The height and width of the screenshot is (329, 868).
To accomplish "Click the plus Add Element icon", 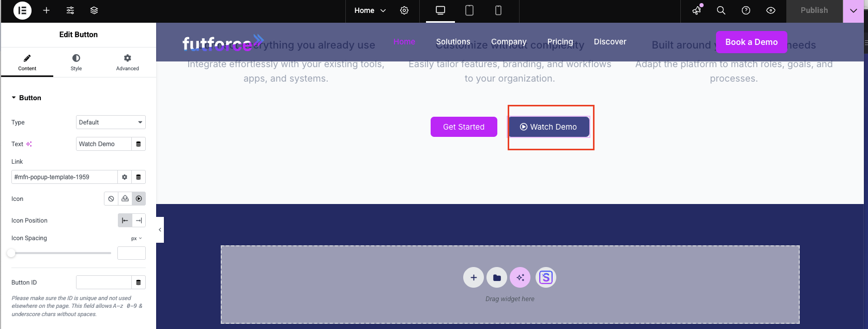I will pyautogui.click(x=47, y=10).
